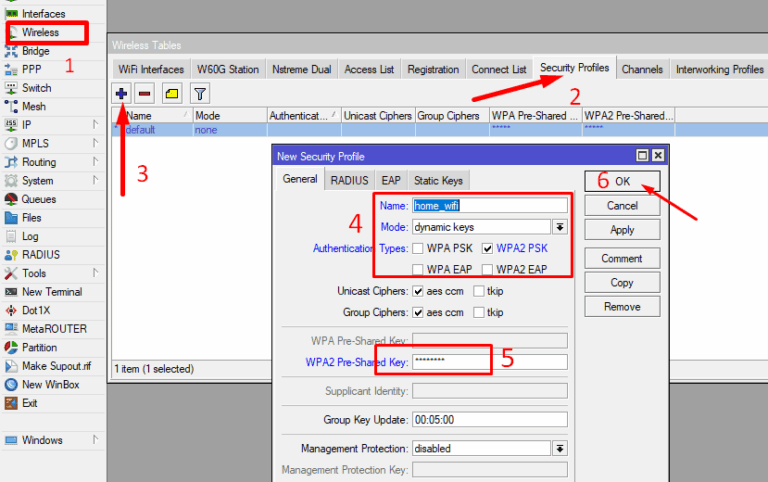Open the MPLS menu icon
The image size is (768, 482).
(11, 144)
